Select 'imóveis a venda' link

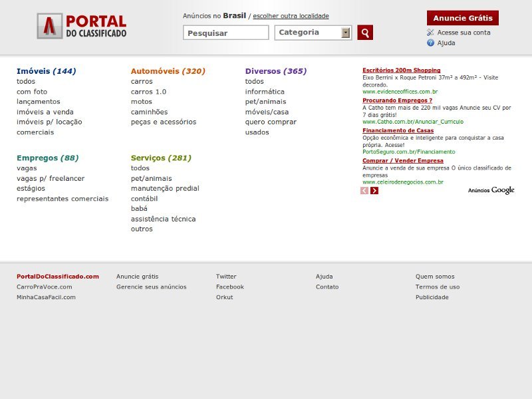click(45, 112)
